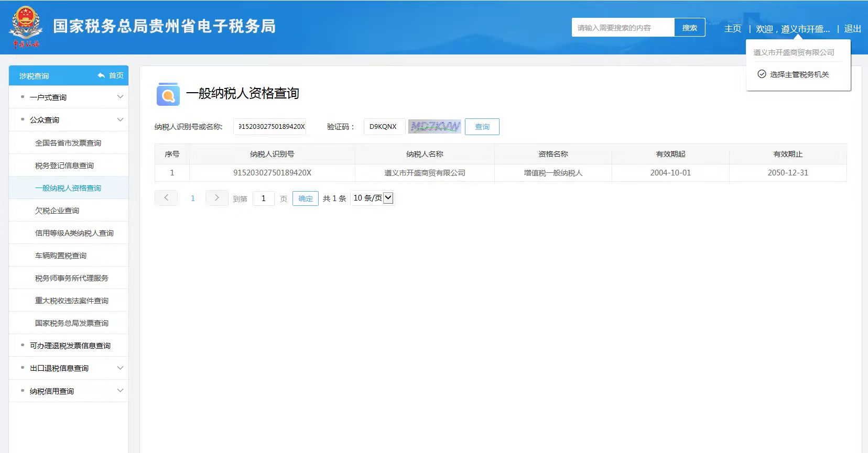Select 税务登记信息查询 menu item
This screenshot has height=453, width=868.
coord(64,165)
